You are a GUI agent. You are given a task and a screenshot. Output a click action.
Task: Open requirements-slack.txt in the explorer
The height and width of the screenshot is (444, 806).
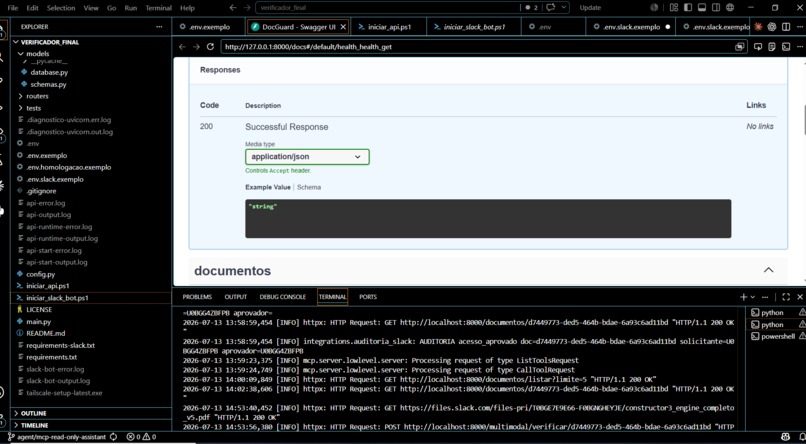pyautogui.click(x=61, y=345)
